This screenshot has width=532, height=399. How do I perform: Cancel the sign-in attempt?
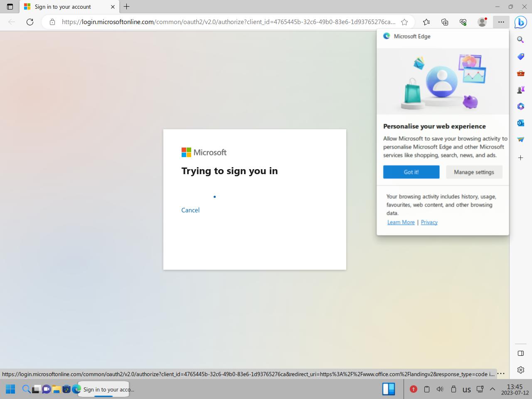pyautogui.click(x=190, y=210)
